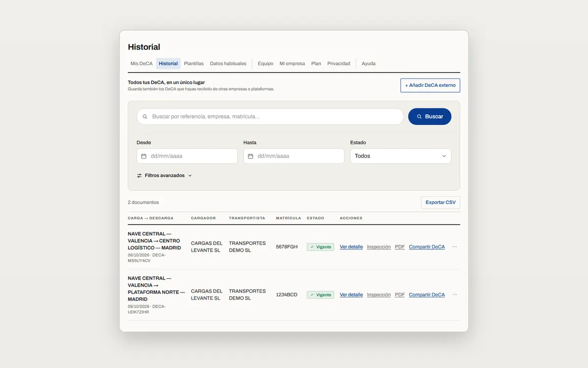Click the Buscar button
The image size is (588, 368).
(430, 117)
